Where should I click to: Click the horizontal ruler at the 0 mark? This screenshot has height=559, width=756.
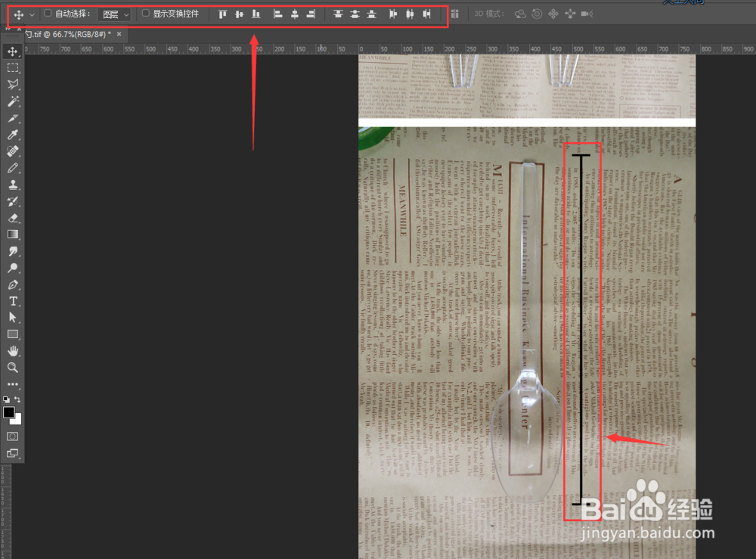pos(361,48)
